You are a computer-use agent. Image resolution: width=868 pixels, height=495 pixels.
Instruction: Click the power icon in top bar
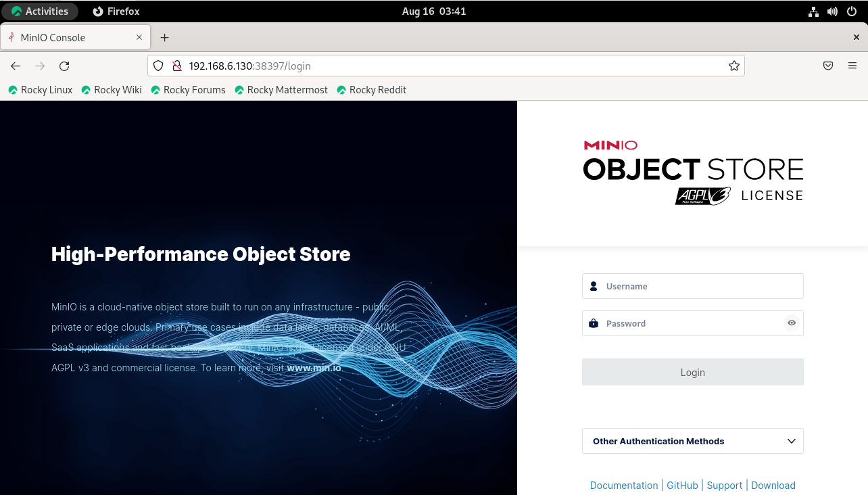pos(852,11)
